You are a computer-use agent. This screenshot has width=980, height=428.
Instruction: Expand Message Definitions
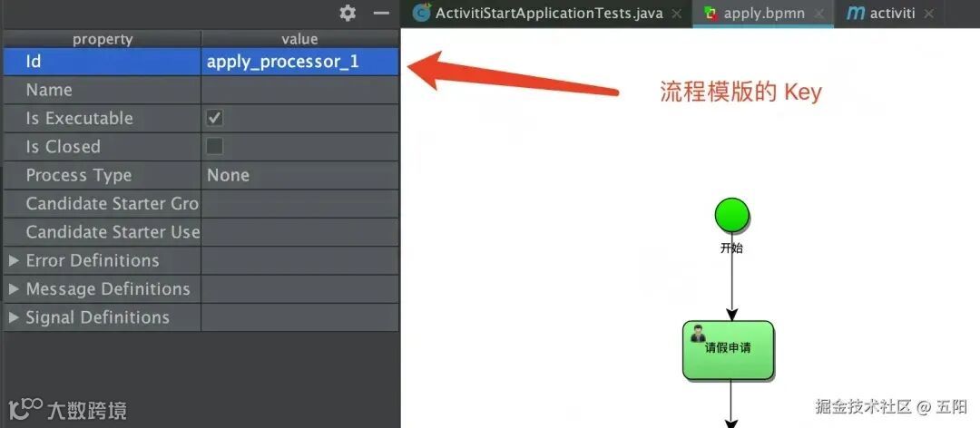[x=14, y=288]
